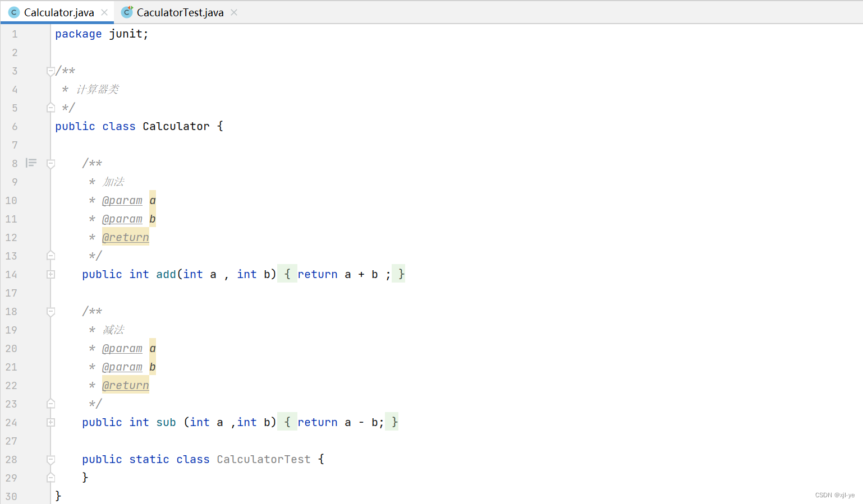
Task: Click the 'package' keyword on line 1
Action: pos(79,34)
